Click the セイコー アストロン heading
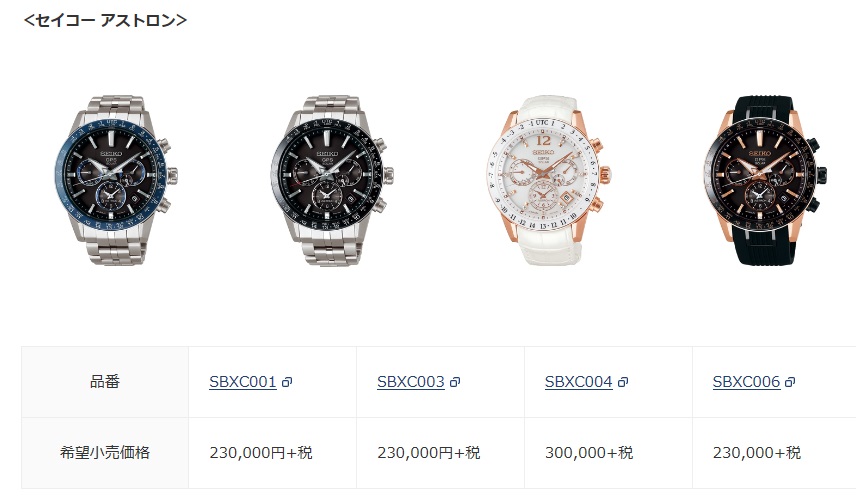 [105, 20]
